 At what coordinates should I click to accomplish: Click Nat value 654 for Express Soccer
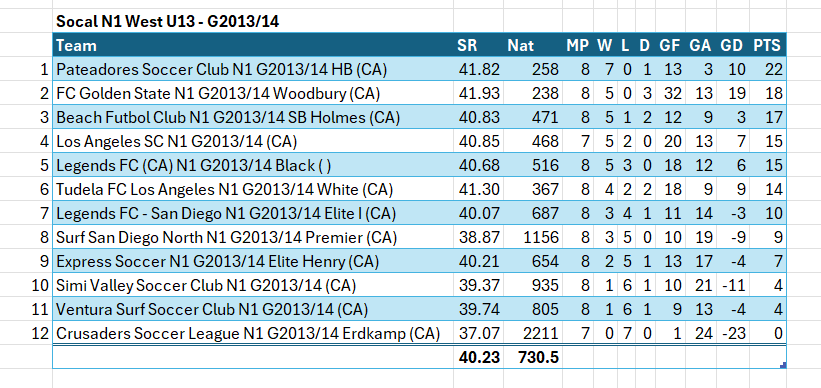(x=533, y=261)
